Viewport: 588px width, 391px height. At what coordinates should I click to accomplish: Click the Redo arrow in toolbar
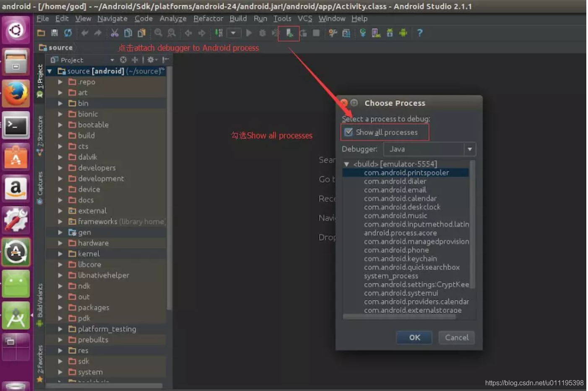coord(98,33)
